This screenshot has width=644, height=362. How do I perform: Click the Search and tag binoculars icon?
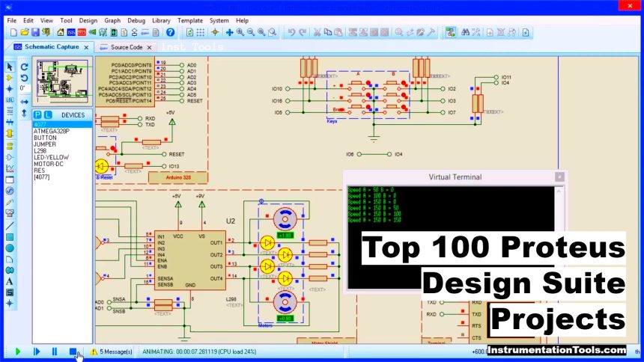(x=465, y=32)
